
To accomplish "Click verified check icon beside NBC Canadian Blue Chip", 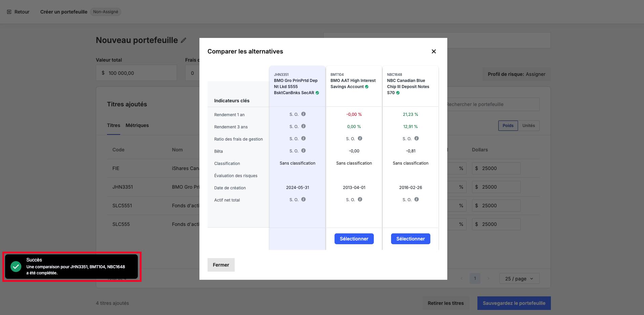I will coord(398,93).
